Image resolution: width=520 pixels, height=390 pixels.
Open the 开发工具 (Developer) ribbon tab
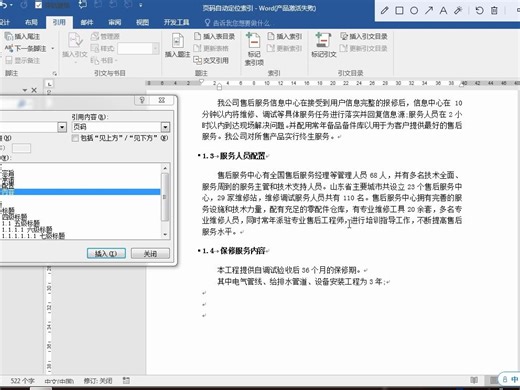coord(176,22)
